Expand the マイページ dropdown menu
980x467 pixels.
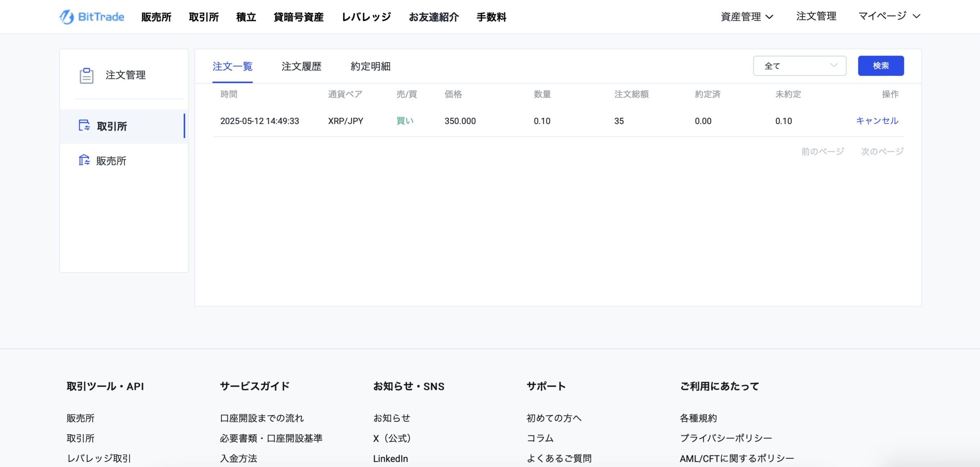[889, 16]
